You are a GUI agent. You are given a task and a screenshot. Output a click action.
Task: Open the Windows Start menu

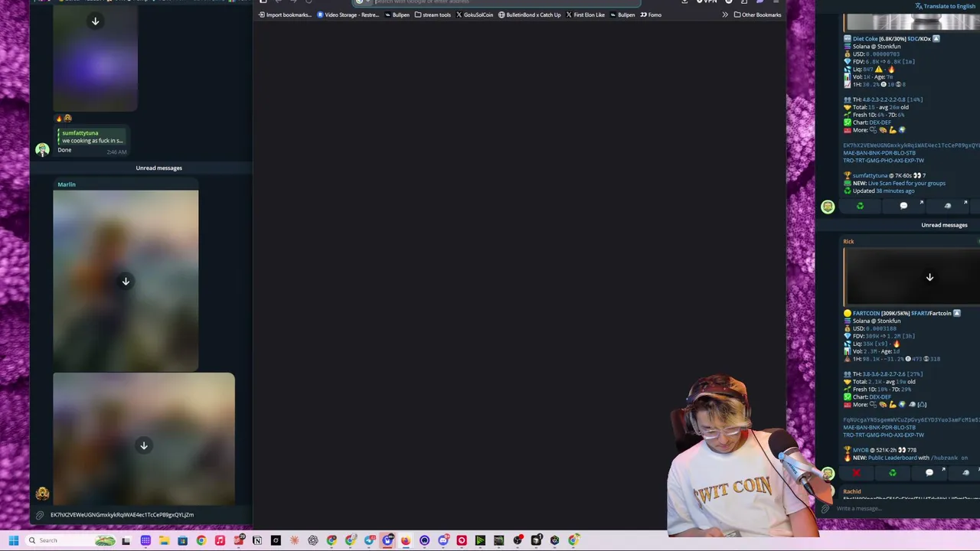13,540
